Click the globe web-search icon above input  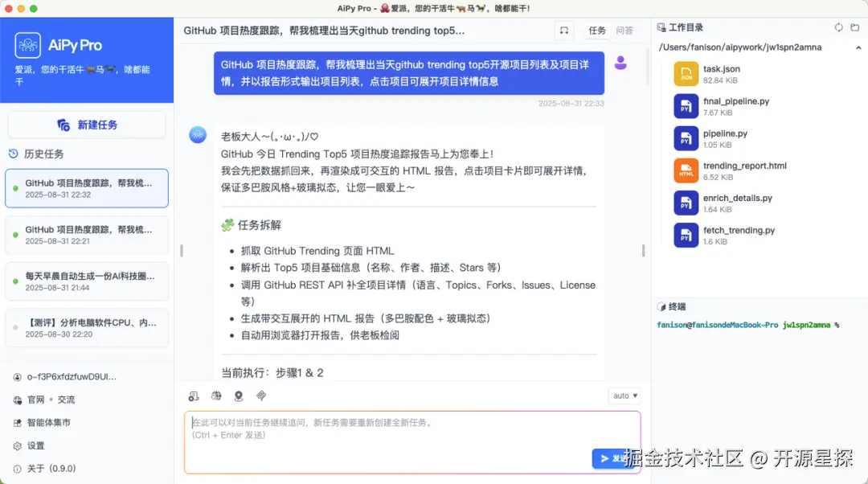[x=215, y=396]
